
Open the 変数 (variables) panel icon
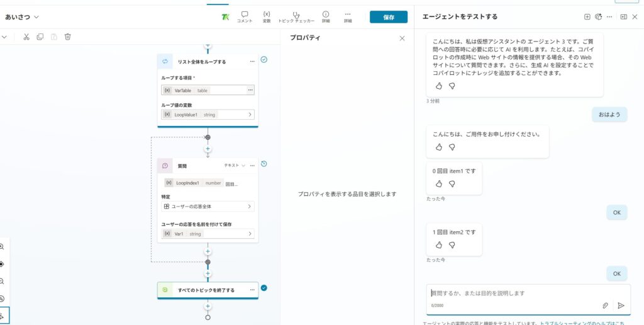point(267,15)
